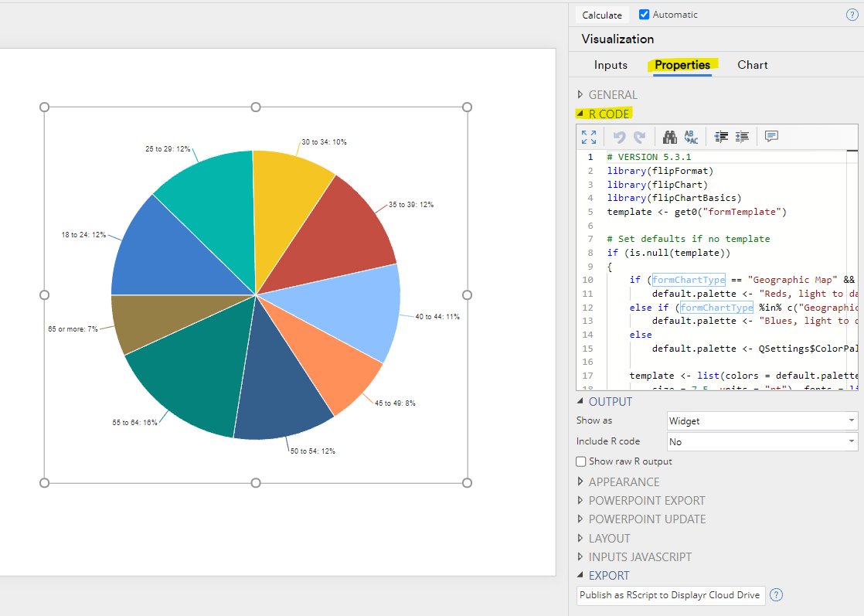Screen dimensions: 864x616
Task: Click the '55 to 64: 16%' label
Action: click(x=135, y=423)
